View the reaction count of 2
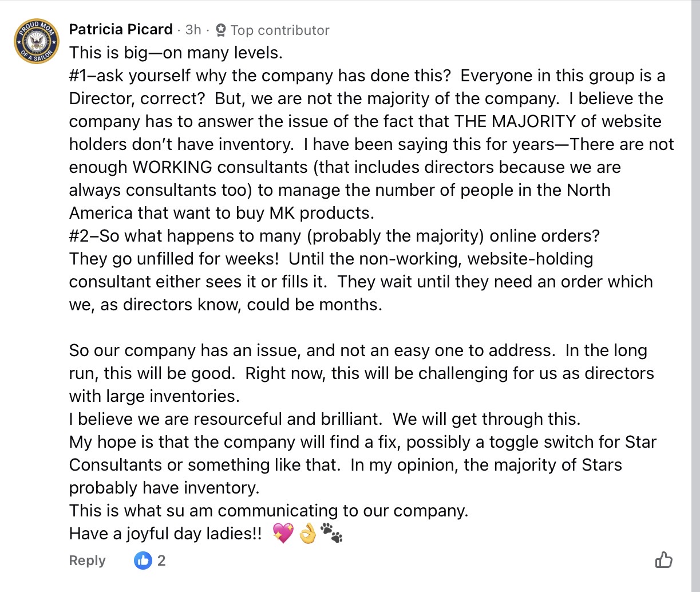 [x=161, y=561]
